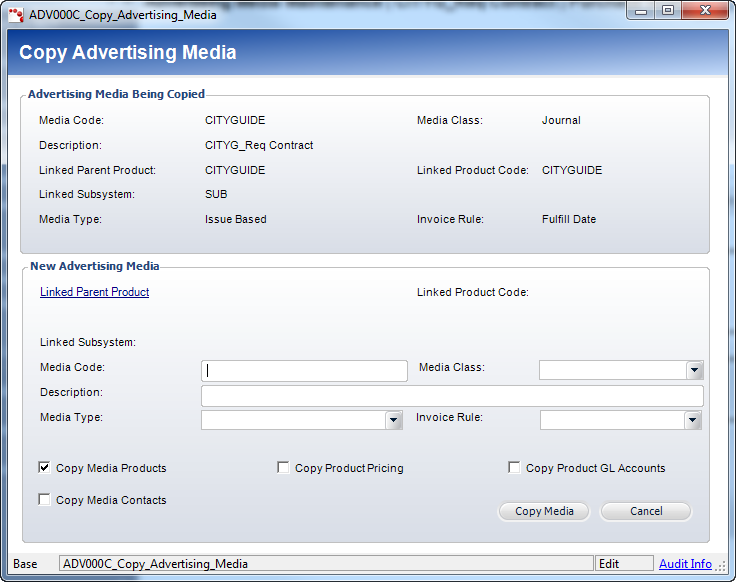
Task: Enable Copy Product Pricing checkbox
Action: 283,467
